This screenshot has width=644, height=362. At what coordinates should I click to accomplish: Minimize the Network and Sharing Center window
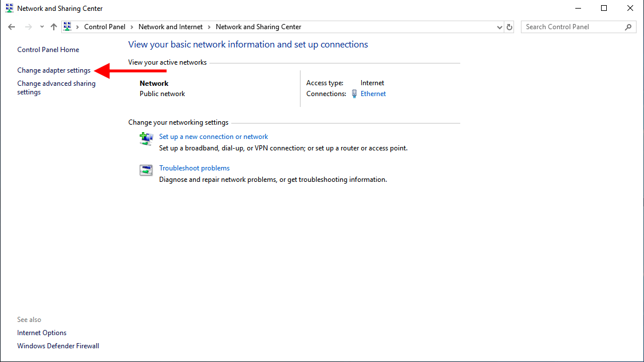pos(578,8)
